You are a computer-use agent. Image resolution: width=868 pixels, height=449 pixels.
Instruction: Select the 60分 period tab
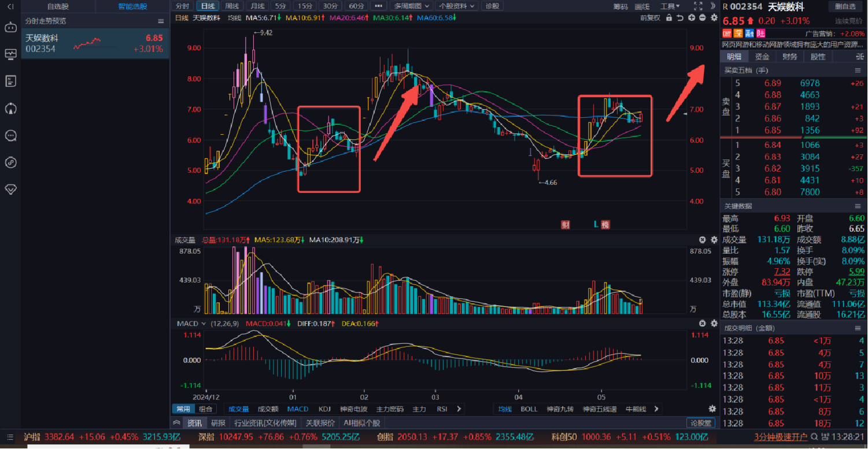point(357,6)
